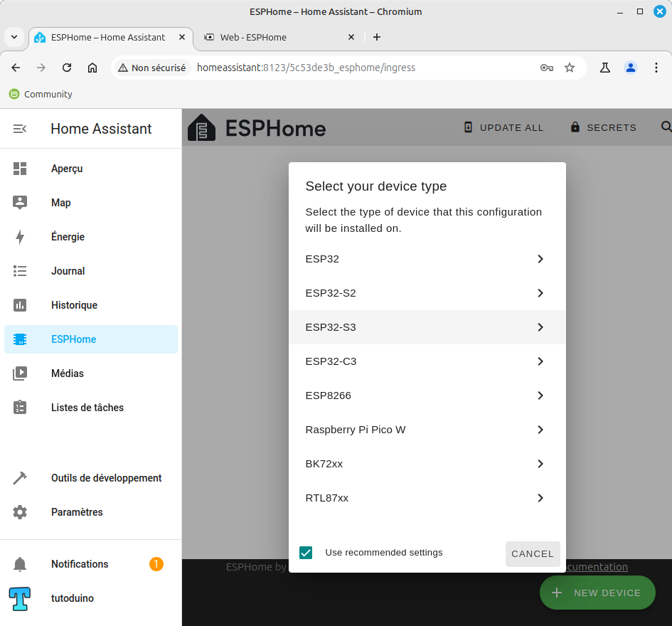672x626 pixels.
Task: Open the Chromium labs flask icon
Action: pyautogui.click(x=605, y=68)
